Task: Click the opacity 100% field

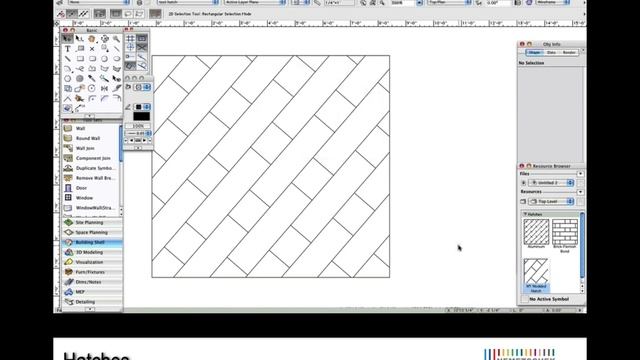Action: [x=138, y=126]
